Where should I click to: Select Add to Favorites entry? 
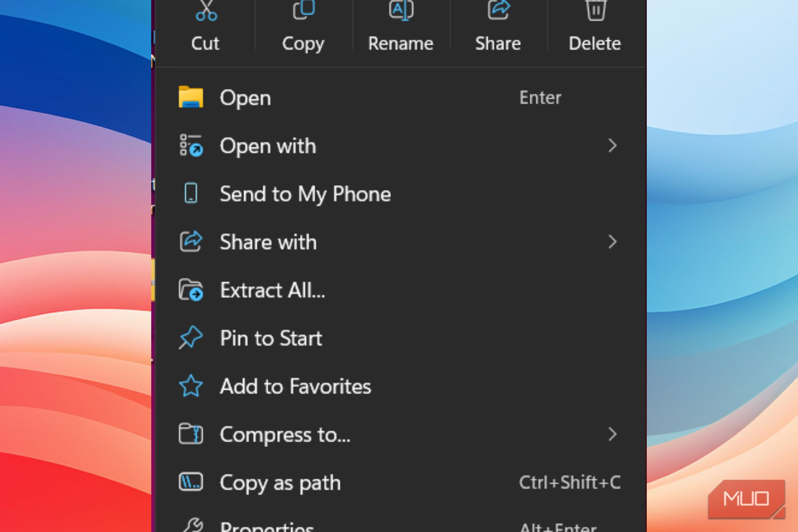tap(401, 386)
